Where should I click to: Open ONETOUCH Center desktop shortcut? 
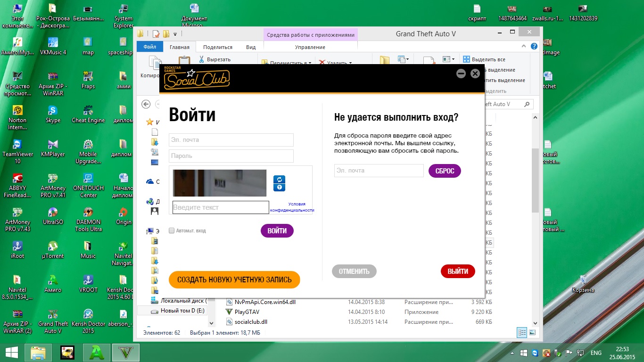[x=88, y=185]
